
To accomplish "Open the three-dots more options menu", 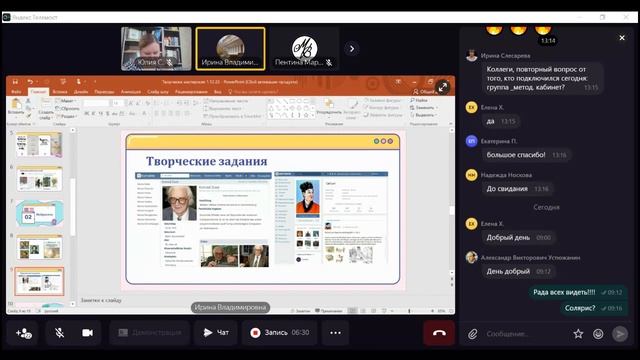I will (x=335, y=333).
